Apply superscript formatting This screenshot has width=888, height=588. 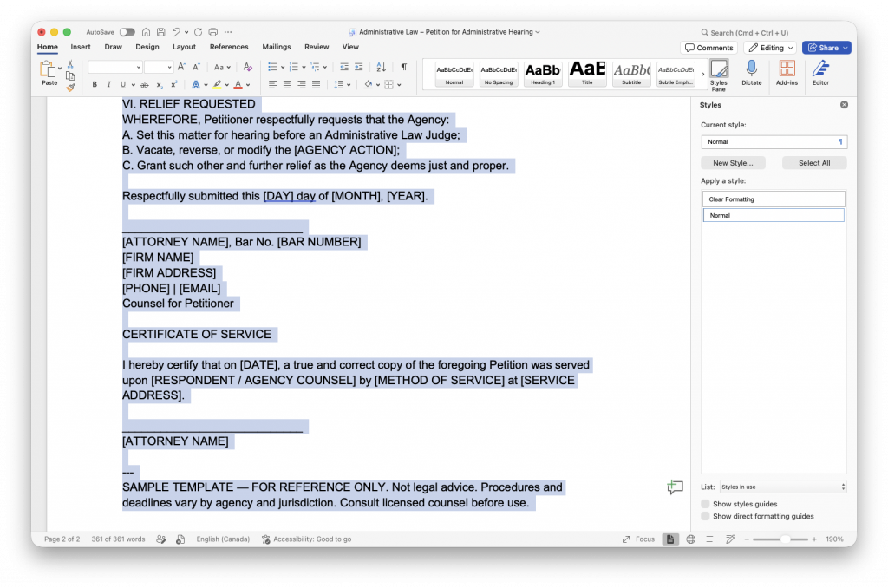coord(173,85)
